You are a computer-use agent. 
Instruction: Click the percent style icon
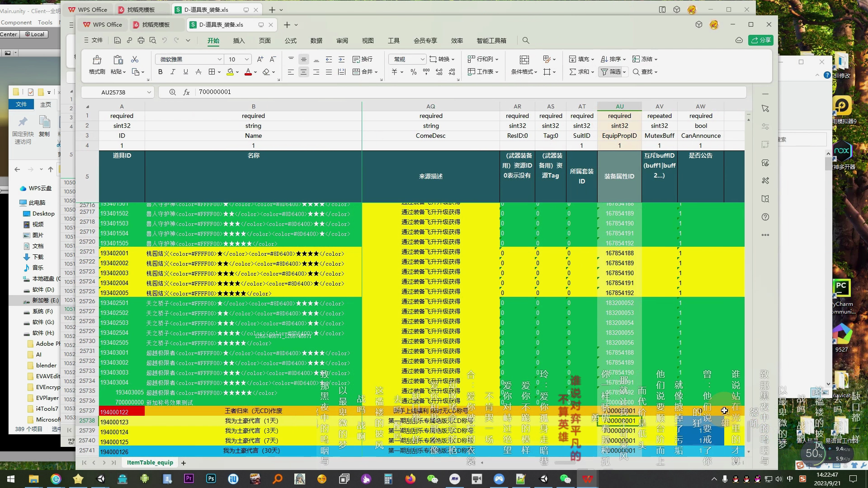click(413, 72)
